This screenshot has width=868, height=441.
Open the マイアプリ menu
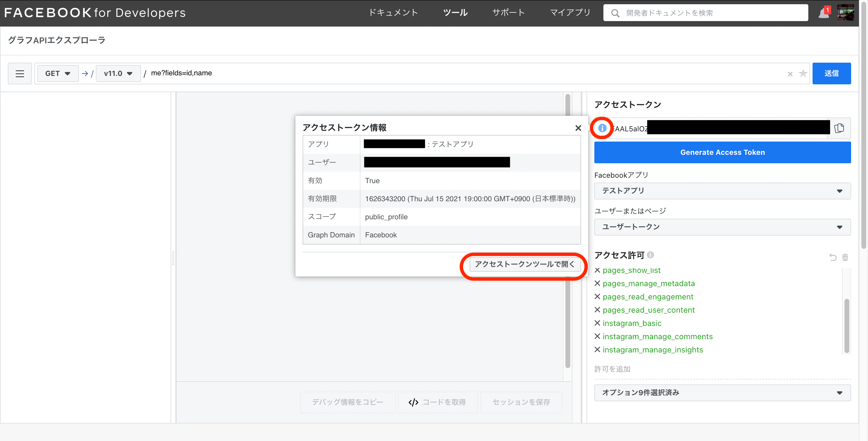tap(570, 13)
